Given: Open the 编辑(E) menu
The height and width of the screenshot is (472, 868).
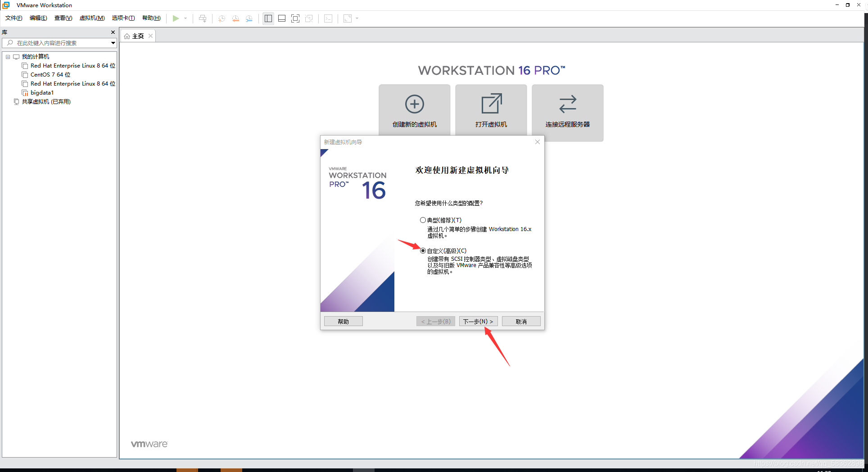Looking at the screenshot, I should coord(38,18).
